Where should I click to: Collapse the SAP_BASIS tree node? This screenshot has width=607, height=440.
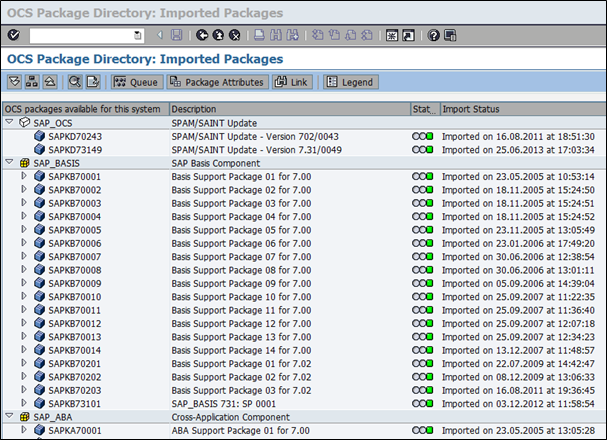point(10,163)
